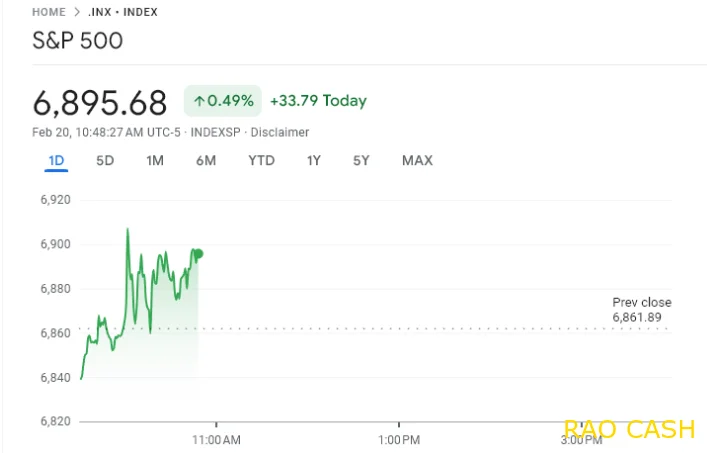Click the +33.79 Today change text
707x453 pixels.
pyautogui.click(x=318, y=101)
